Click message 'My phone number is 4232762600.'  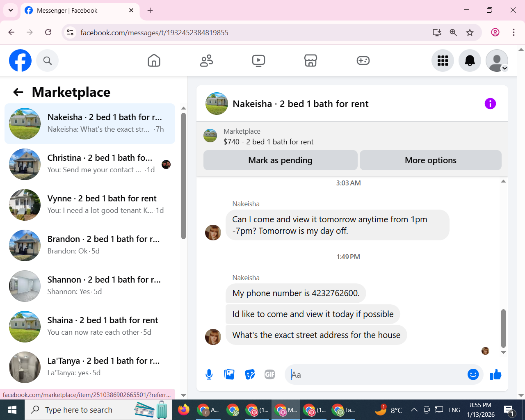(x=296, y=293)
